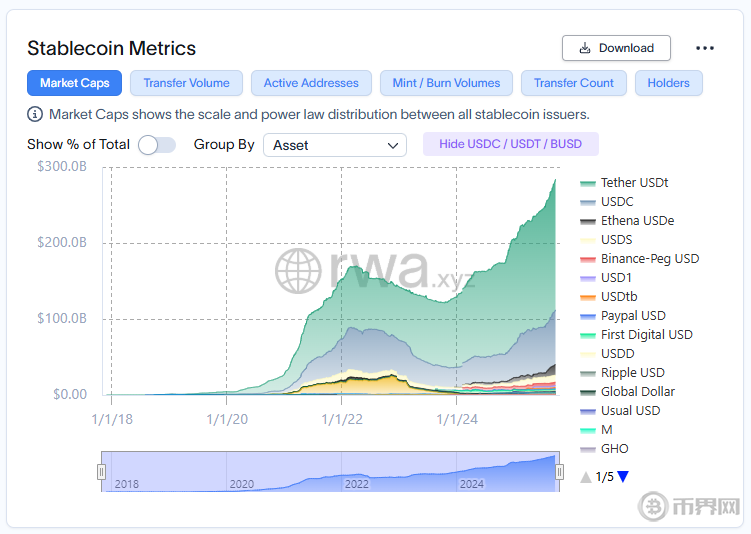Select the Active Addresses tab

pos(311,83)
